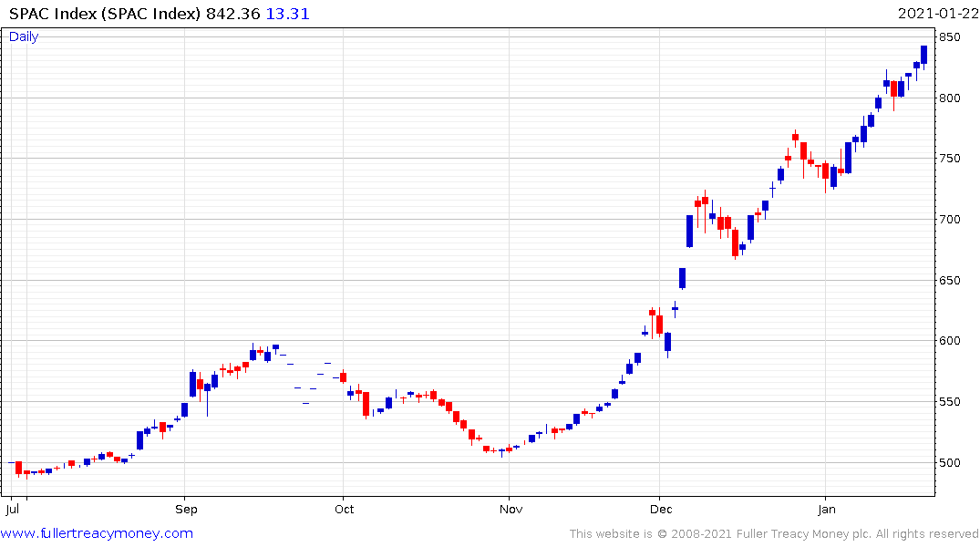Click the 700 price axis label
This screenshot has height=547, width=980.
click(949, 220)
